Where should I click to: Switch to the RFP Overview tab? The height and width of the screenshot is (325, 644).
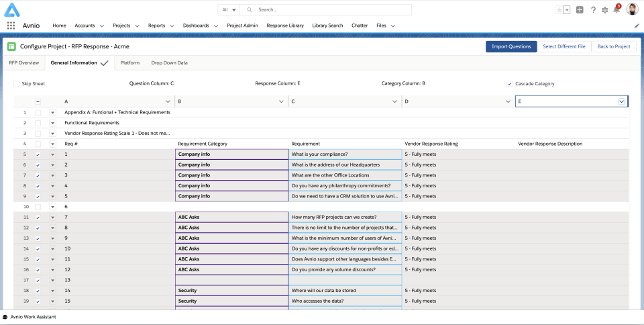(x=24, y=63)
